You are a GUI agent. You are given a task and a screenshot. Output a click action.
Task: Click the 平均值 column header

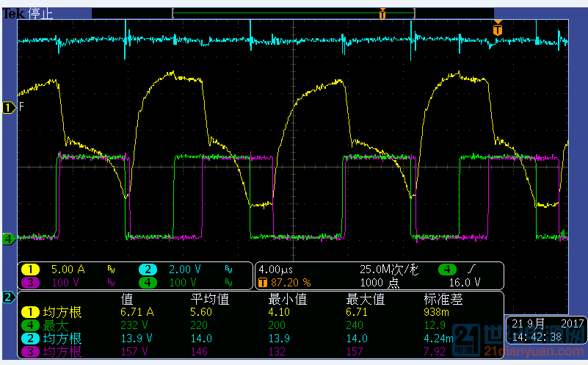(x=210, y=299)
